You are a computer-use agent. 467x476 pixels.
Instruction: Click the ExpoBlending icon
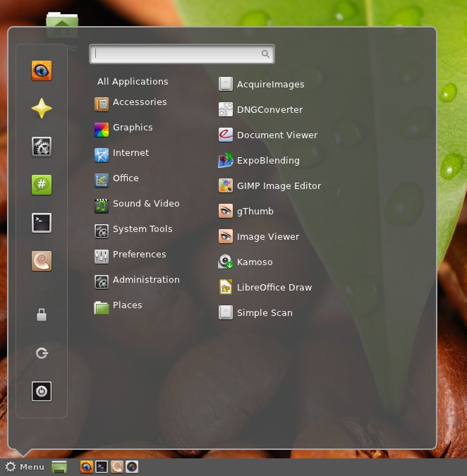pyautogui.click(x=226, y=160)
